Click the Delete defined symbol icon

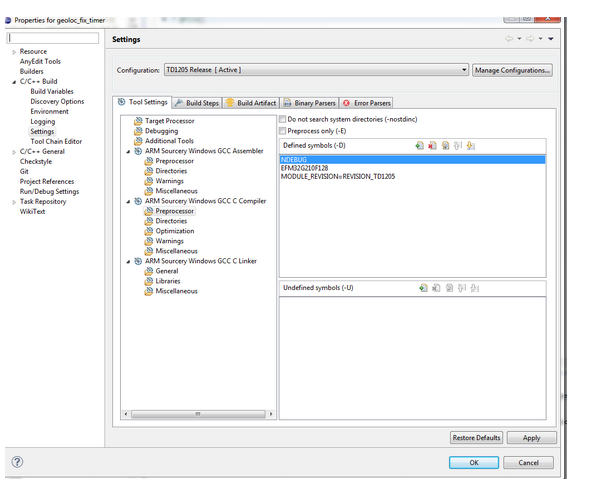point(432,145)
